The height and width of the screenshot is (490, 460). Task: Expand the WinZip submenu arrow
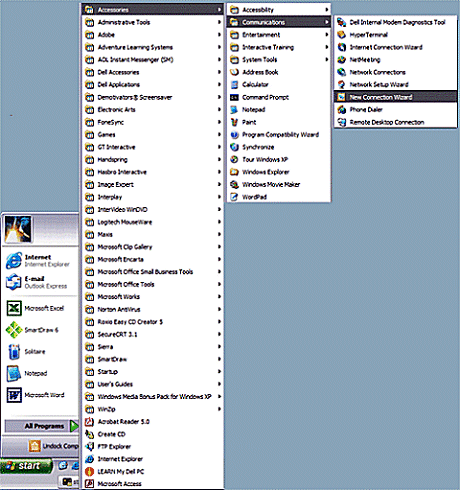point(219,409)
